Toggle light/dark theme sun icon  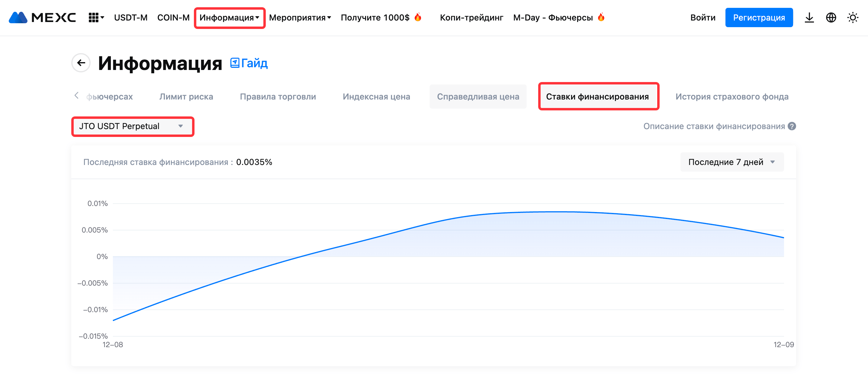pyautogui.click(x=853, y=17)
